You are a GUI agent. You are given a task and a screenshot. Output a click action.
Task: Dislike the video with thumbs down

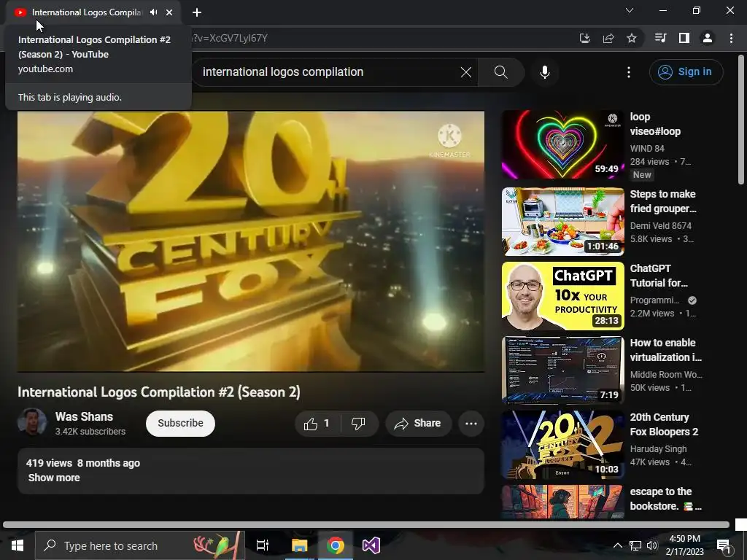click(358, 424)
